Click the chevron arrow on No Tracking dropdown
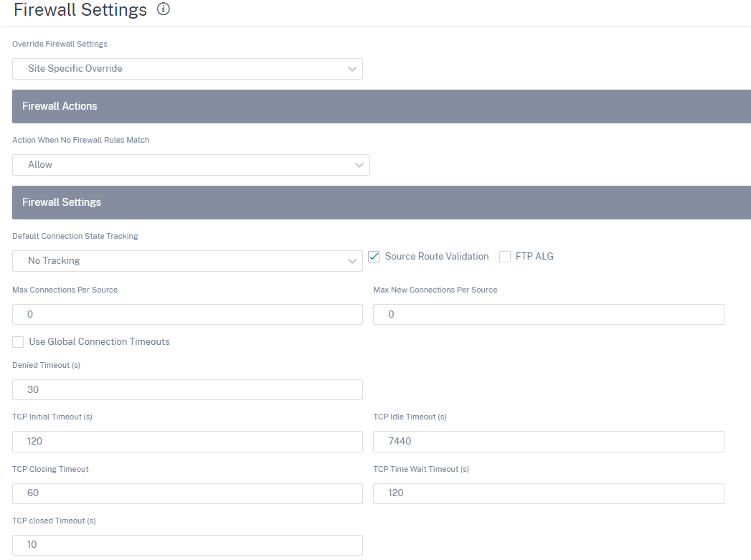This screenshot has height=560, width=751. [352, 261]
